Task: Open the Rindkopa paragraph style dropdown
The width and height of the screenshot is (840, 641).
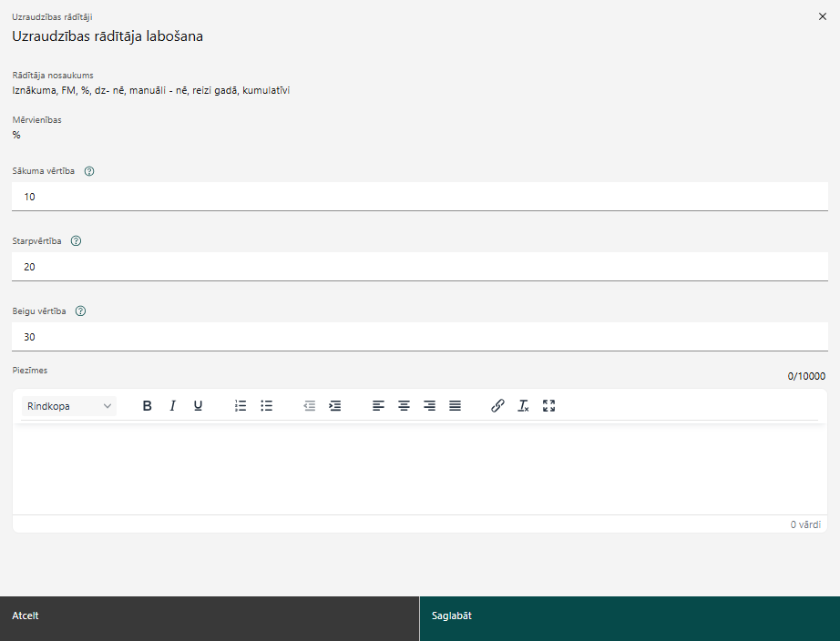Action: [69, 406]
